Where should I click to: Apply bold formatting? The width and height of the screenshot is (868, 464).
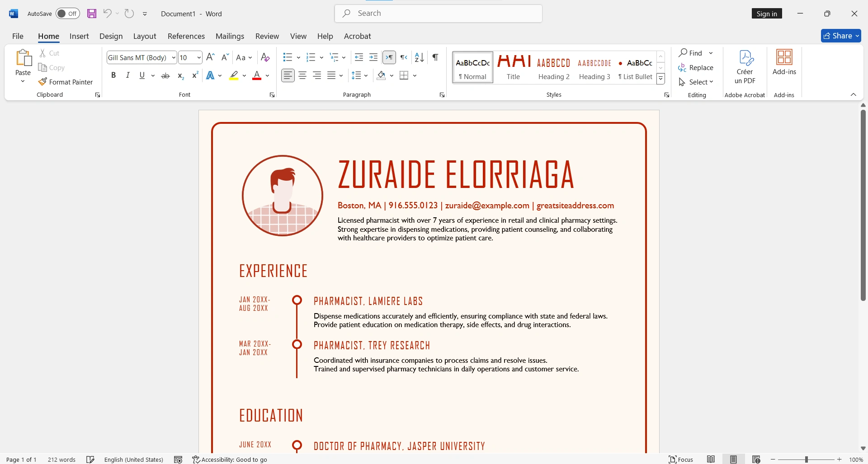point(113,75)
